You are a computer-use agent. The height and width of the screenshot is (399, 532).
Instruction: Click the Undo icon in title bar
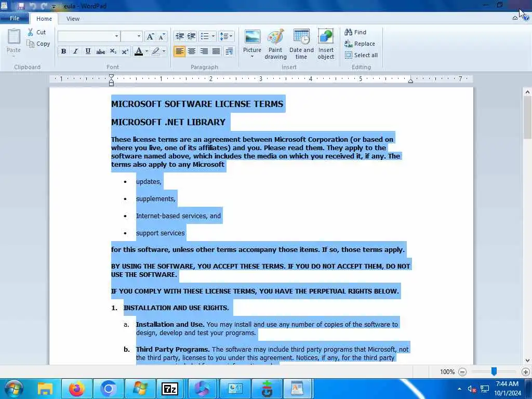[x=33, y=6]
